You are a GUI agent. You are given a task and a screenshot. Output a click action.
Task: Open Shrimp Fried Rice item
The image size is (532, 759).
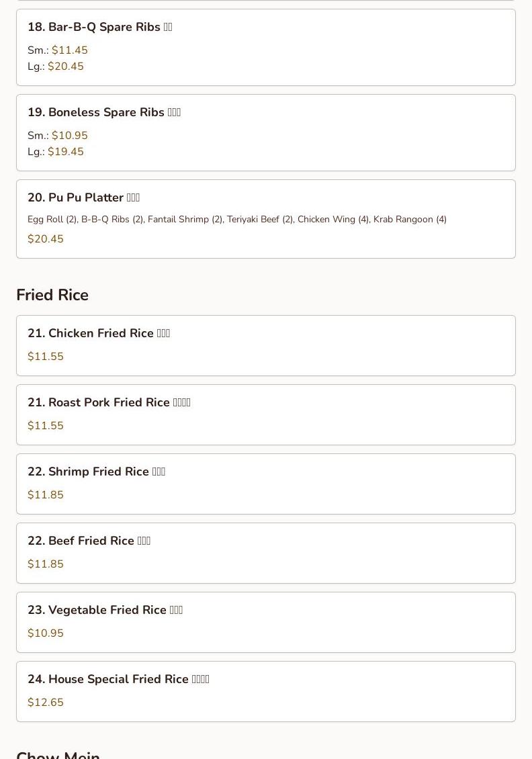pos(266,484)
